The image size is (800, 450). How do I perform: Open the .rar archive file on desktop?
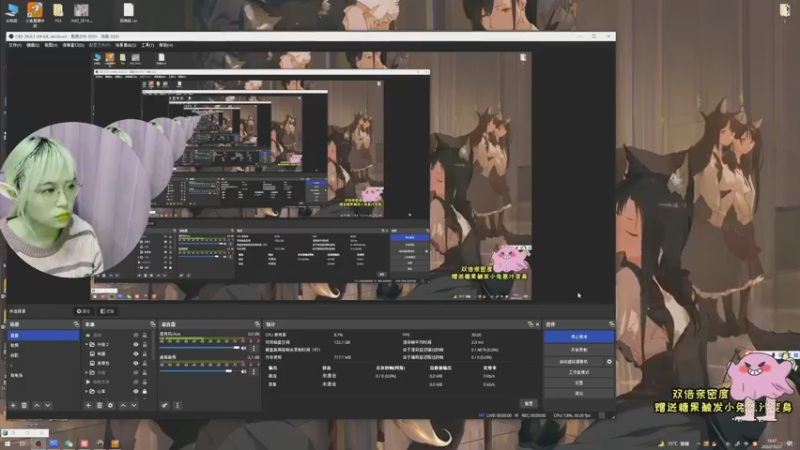point(129,12)
